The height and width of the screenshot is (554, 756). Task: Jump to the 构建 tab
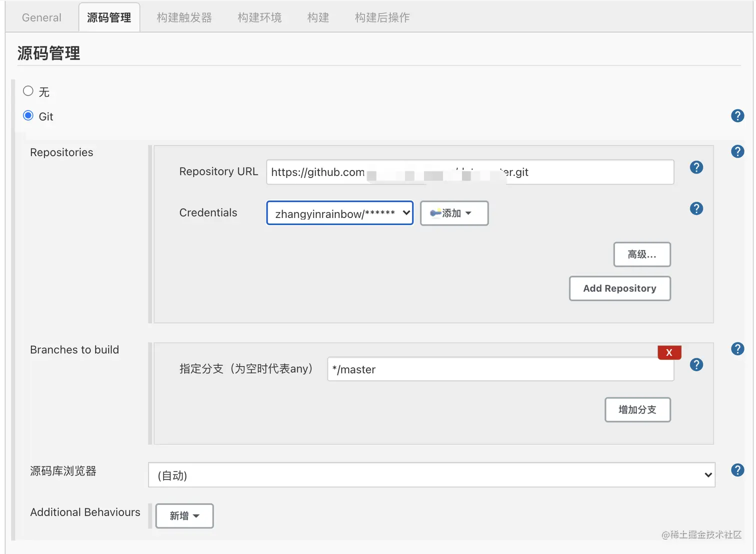point(318,17)
